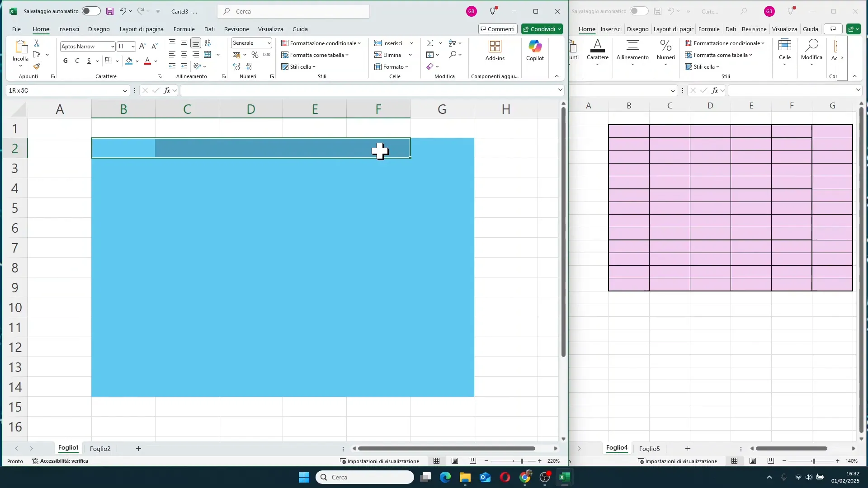Screen dimensions: 868x488
Task: Click the increase indent icon
Action: click(x=184, y=66)
